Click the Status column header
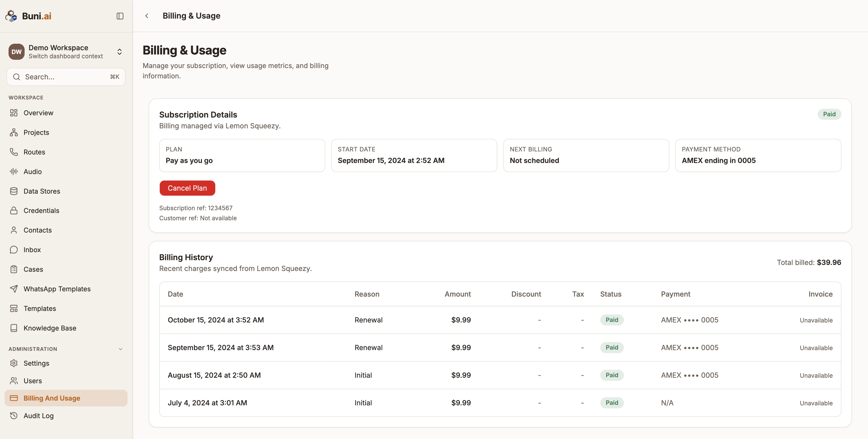This screenshot has height=439, width=868. point(611,294)
